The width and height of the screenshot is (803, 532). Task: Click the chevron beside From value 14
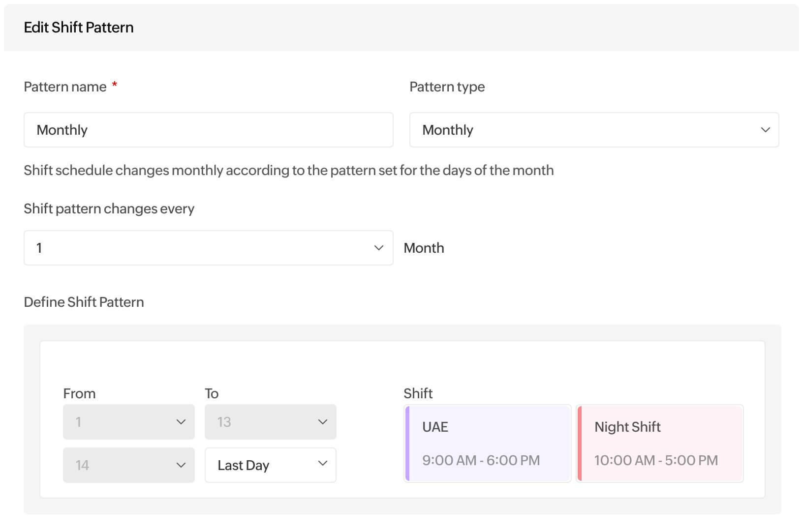181,465
